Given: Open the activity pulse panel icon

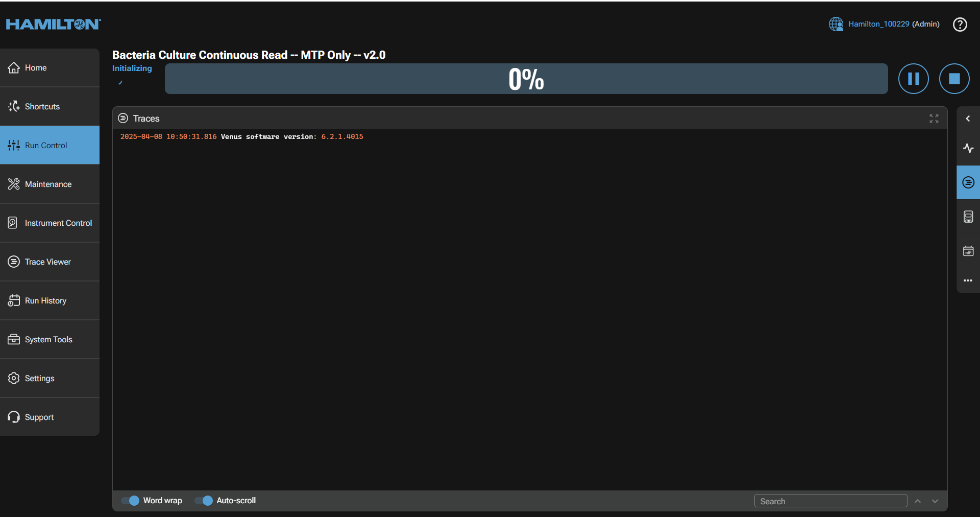Looking at the screenshot, I should pos(968,148).
